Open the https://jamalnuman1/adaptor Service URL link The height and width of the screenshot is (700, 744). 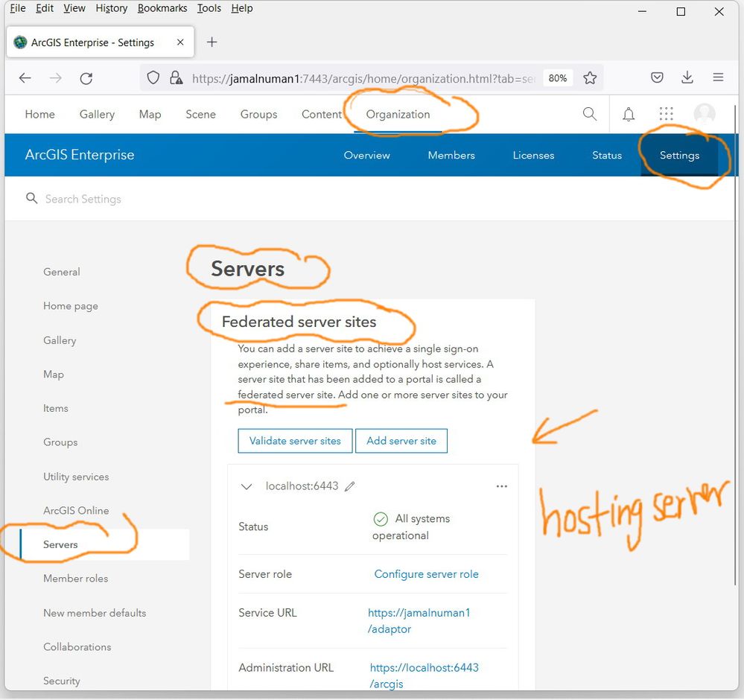pos(419,621)
